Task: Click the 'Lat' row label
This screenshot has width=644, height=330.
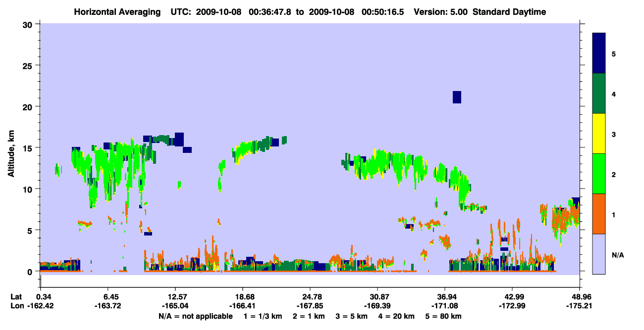Action: point(16,297)
